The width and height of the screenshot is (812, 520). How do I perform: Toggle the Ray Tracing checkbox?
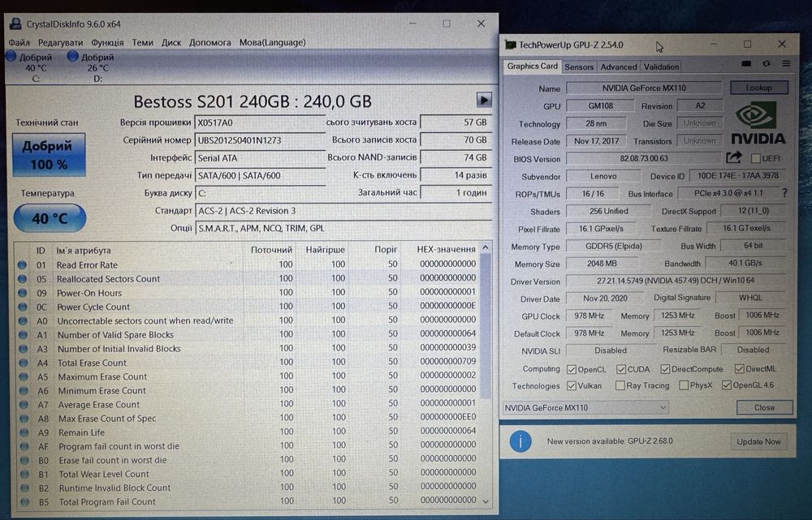(x=620, y=385)
